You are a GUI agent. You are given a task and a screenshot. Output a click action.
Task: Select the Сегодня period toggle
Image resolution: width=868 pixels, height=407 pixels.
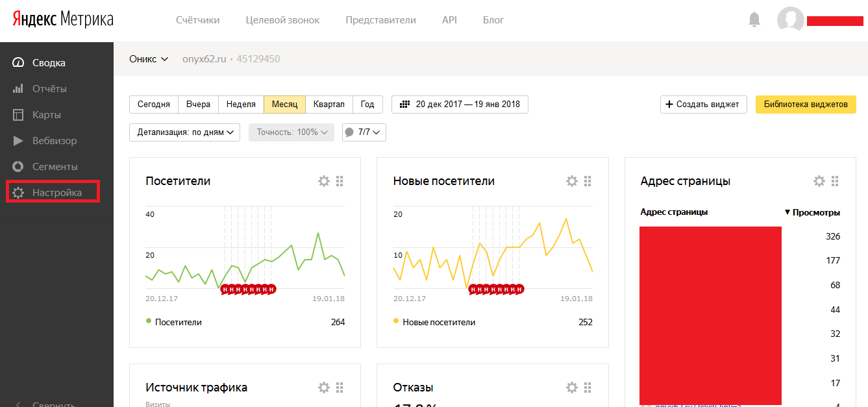154,105
